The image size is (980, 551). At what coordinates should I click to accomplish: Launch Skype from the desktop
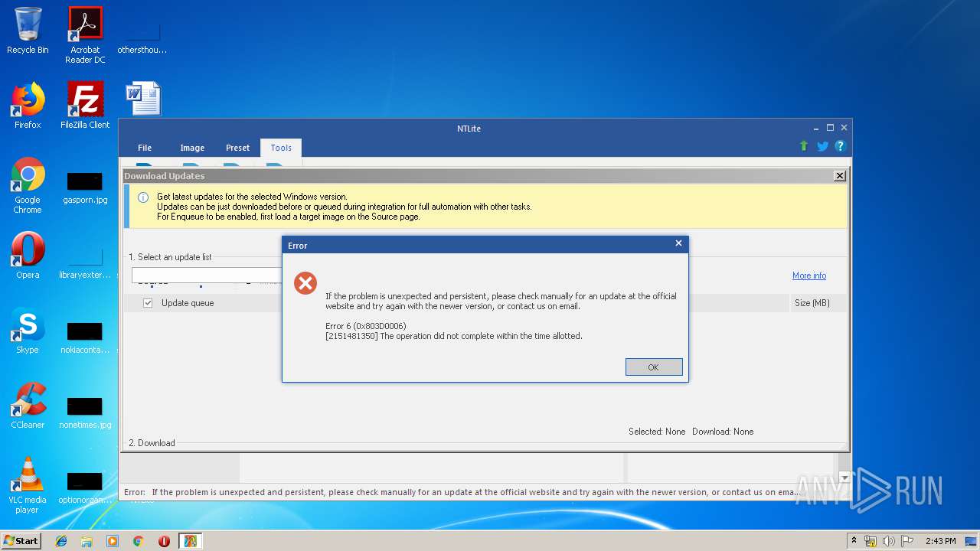[28, 331]
